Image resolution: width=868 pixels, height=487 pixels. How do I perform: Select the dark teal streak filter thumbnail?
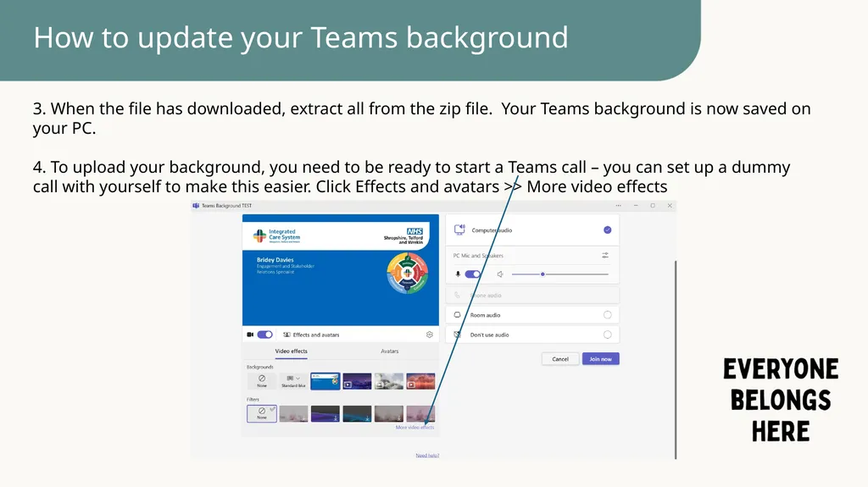[357, 413]
